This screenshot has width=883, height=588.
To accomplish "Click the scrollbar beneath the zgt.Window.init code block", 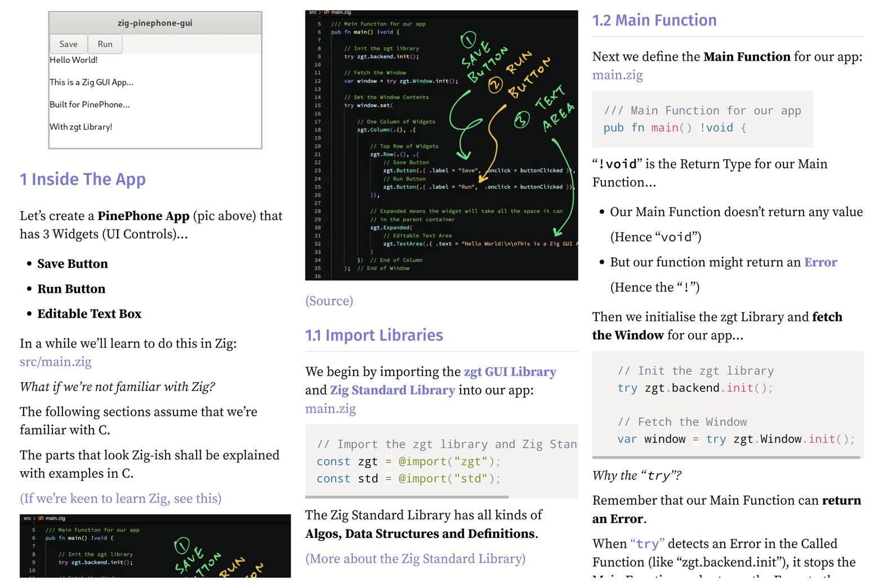I will (726, 457).
